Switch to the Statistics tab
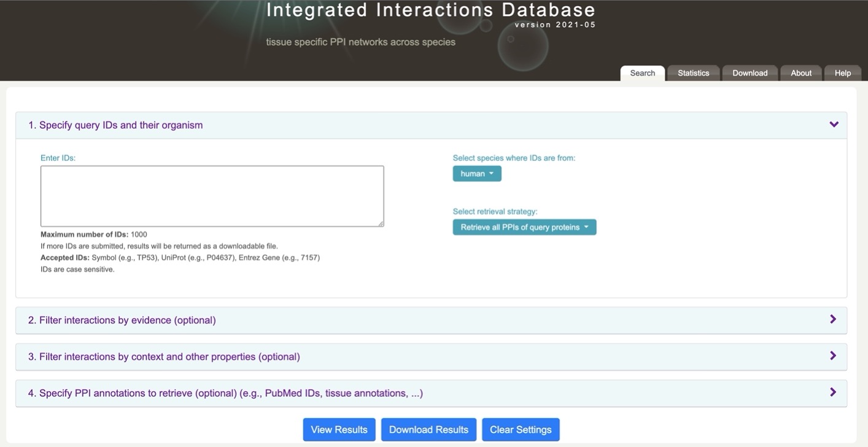The height and width of the screenshot is (447, 868). 694,73
